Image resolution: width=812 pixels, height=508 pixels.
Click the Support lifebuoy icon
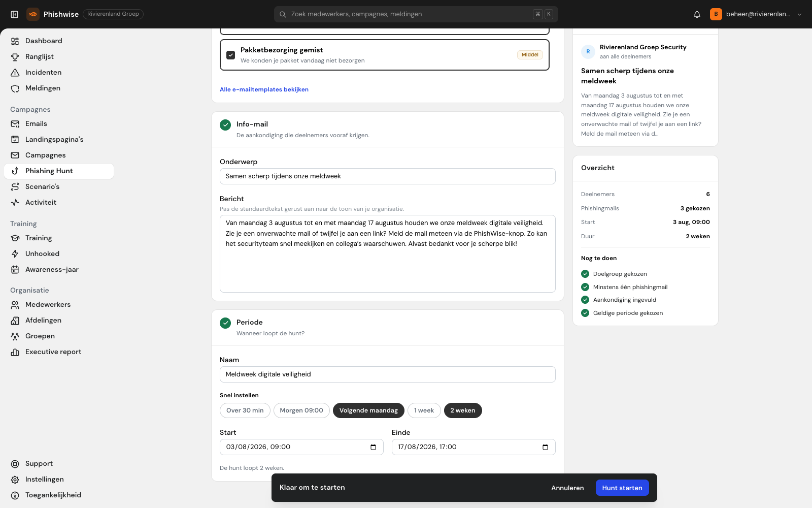(15, 464)
